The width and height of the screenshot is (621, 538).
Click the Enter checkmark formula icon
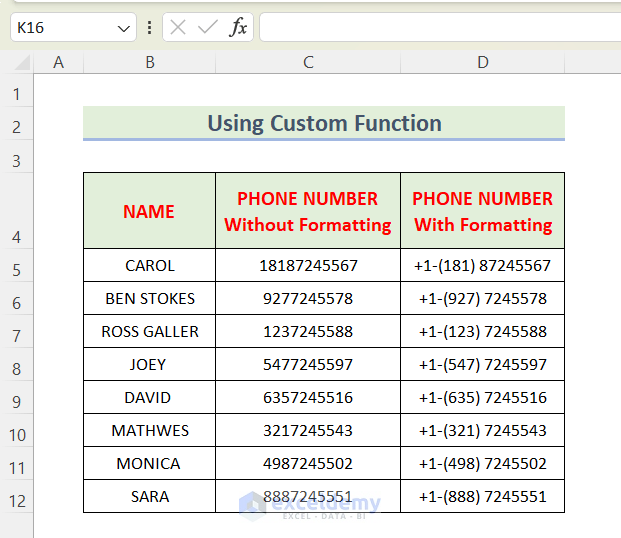[x=208, y=28]
